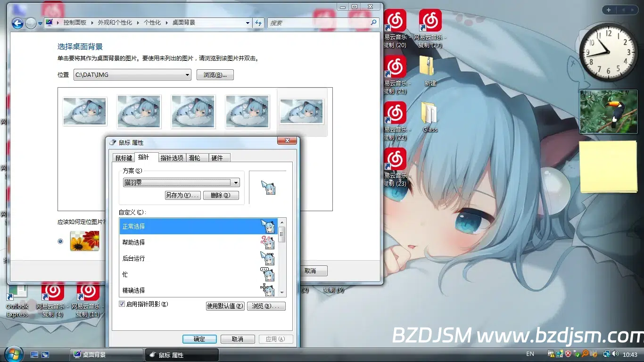
Task: Click the 使用默认值 button
Action: [x=225, y=306]
